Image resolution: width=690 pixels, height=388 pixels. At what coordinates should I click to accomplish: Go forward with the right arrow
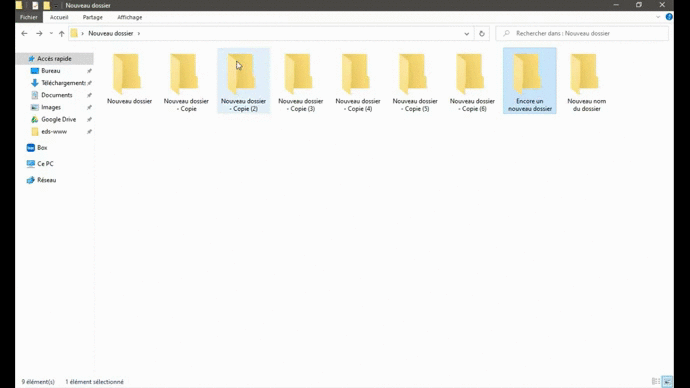(x=39, y=33)
